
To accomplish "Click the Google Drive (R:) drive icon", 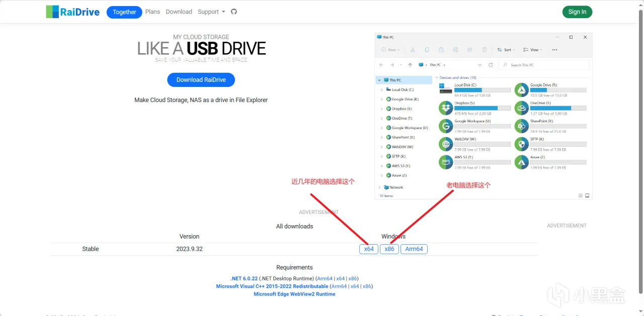I will point(521,90).
